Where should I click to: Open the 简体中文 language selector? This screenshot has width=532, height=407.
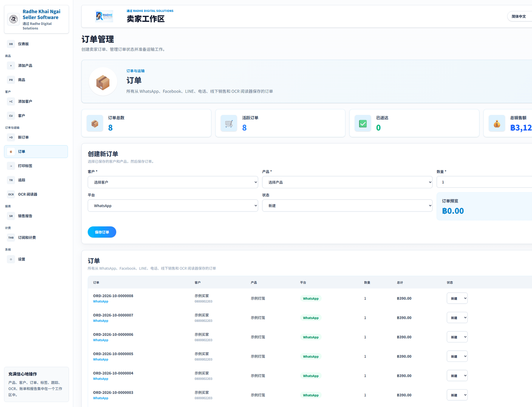[519, 16]
